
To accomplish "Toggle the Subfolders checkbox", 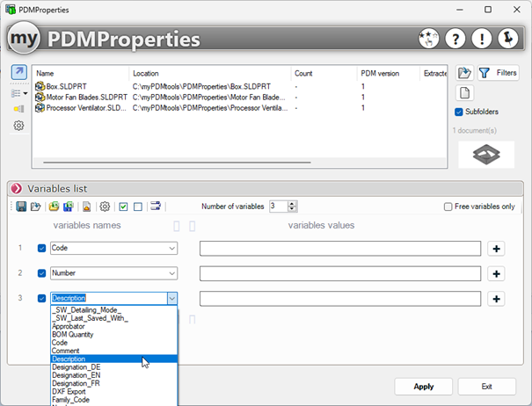I will (459, 112).
